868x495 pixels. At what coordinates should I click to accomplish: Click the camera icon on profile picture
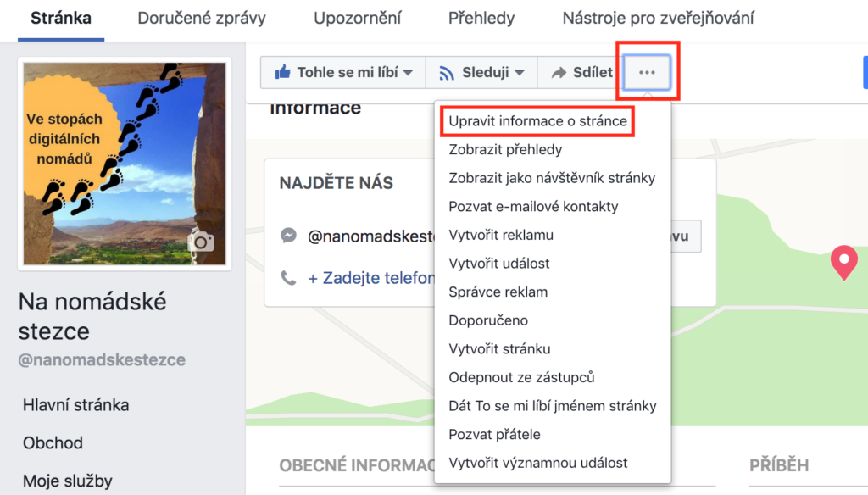pyautogui.click(x=202, y=242)
